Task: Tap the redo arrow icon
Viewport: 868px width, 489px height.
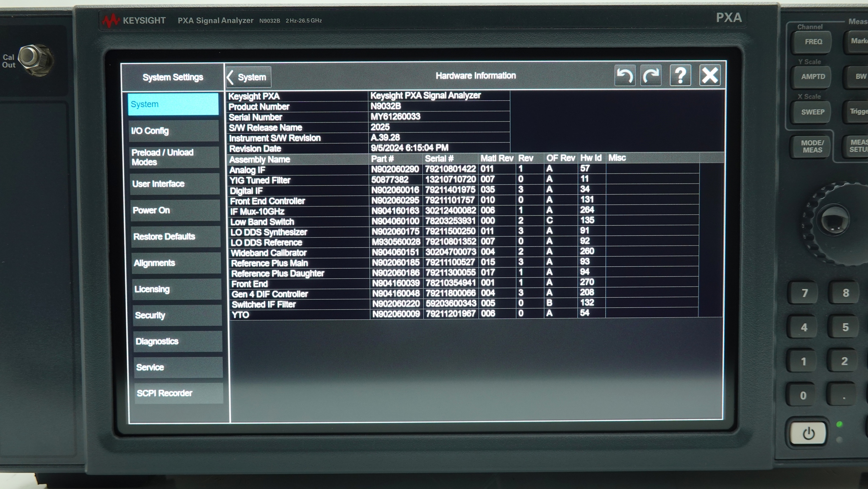Action: tap(651, 75)
